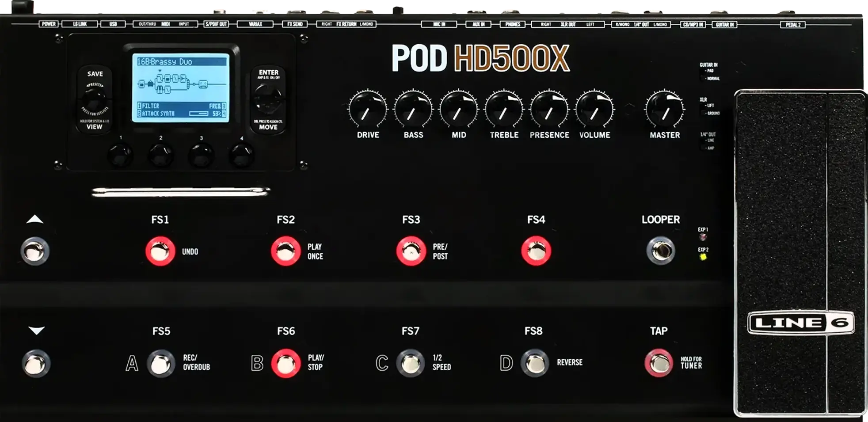Click the FREQ parameter label on LCD
The width and height of the screenshot is (868, 422).
coord(215,106)
